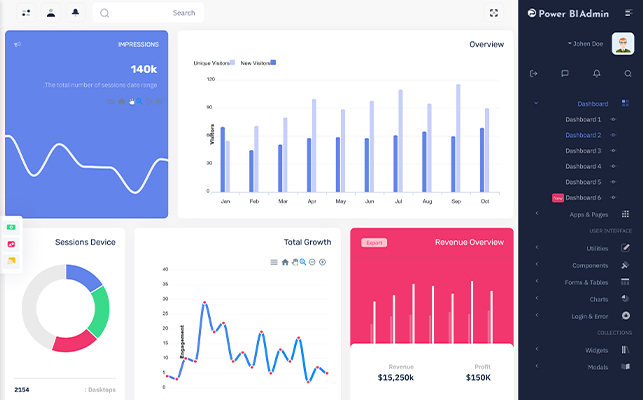
Task: Select zoom tool on Total Growth chart
Action: [303, 262]
